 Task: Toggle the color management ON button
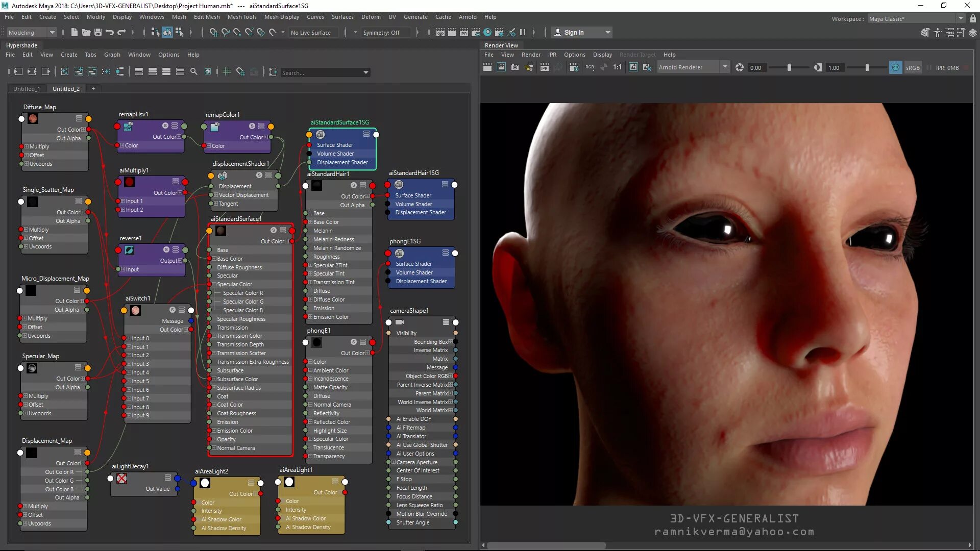pyautogui.click(x=895, y=67)
